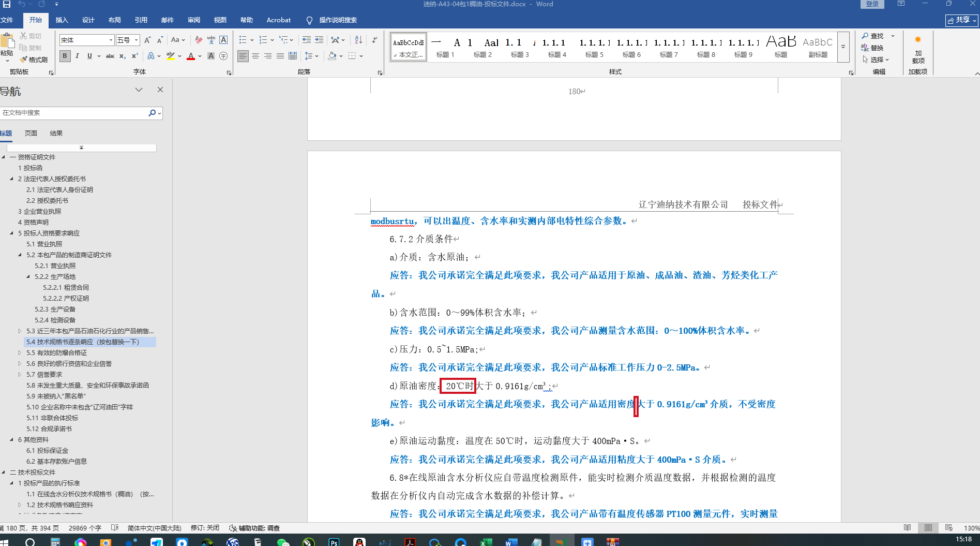Open the font name dropdown (宋体)
This screenshot has height=546, width=980.
coord(111,40)
